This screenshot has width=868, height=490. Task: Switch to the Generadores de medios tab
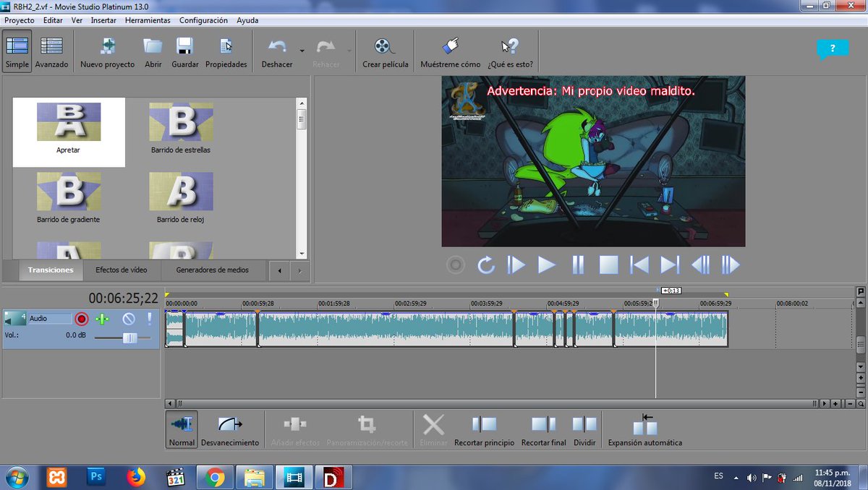pyautogui.click(x=212, y=270)
